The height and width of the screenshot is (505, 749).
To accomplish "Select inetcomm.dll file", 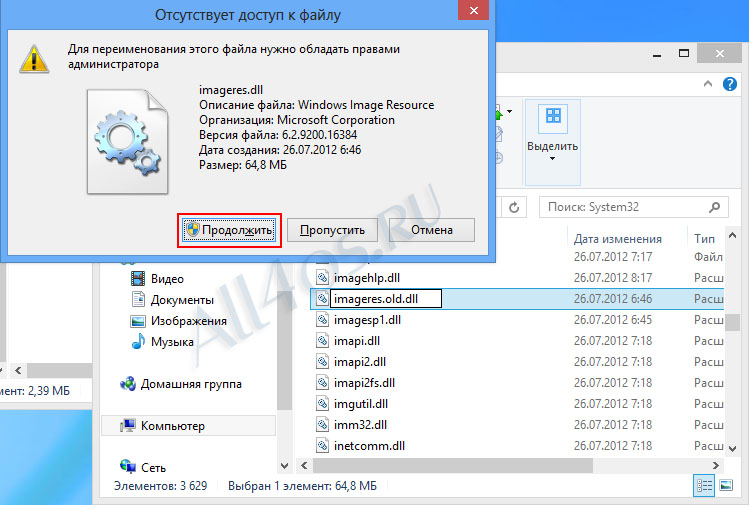I will pos(369,446).
